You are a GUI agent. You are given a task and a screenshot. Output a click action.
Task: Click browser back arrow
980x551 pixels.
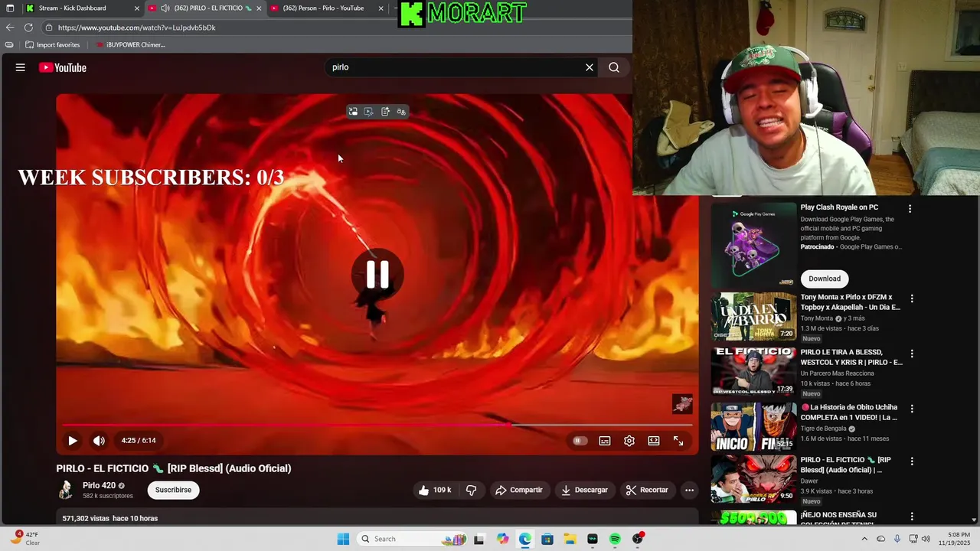point(10,28)
